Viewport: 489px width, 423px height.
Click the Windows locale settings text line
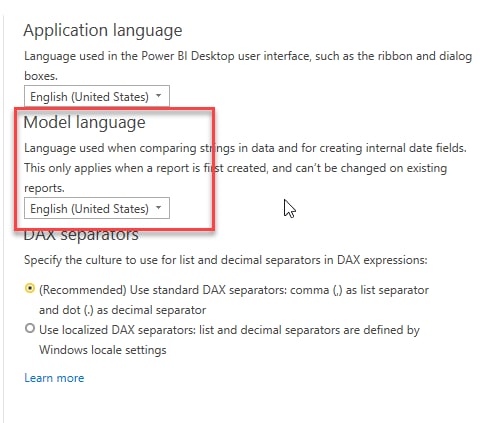click(103, 350)
